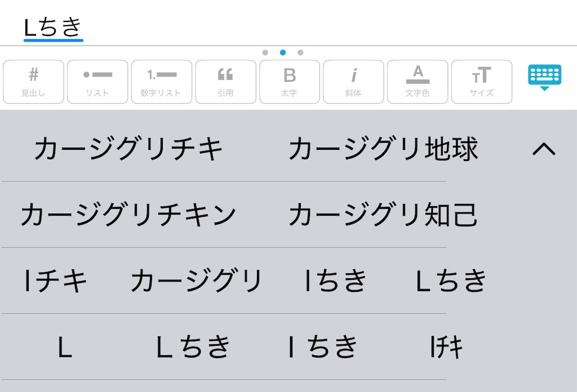Open サイズ text size options
Image resolution: width=577 pixels, height=392 pixels.
point(482,82)
